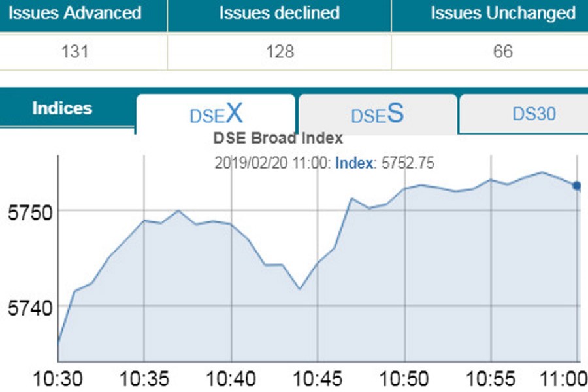588x392 pixels.
Task: Click the highlighted 11:00 data point marker
Action: pyautogui.click(x=576, y=186)
